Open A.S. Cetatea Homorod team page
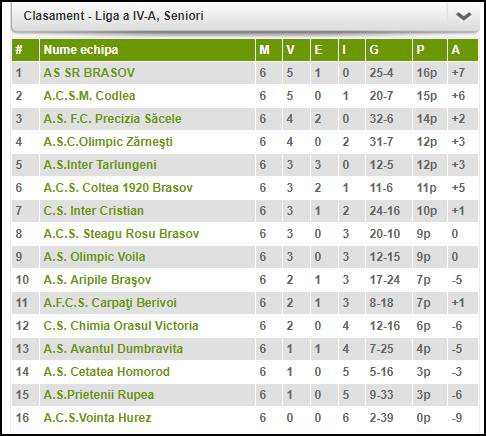 click(107, 372)
